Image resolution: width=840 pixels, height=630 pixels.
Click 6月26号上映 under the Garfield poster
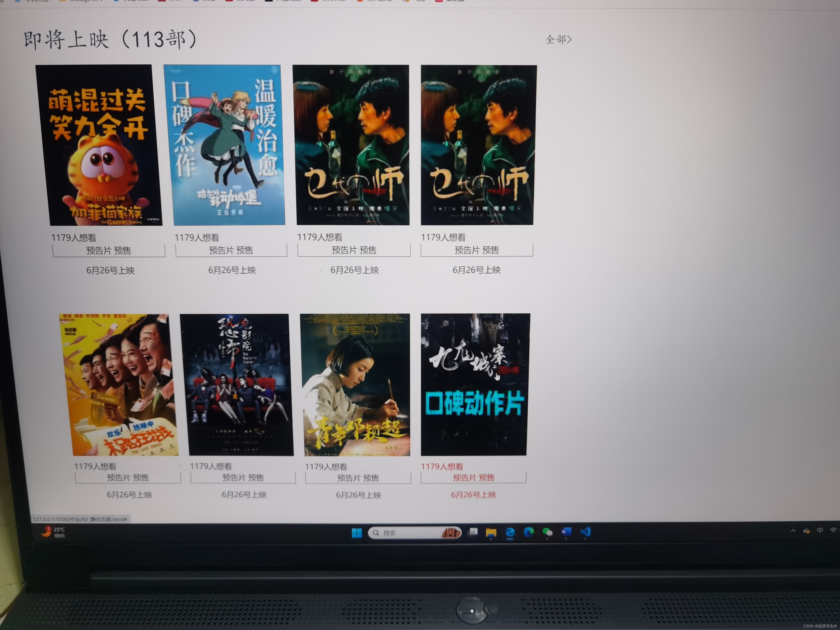[x=111, y=270]
